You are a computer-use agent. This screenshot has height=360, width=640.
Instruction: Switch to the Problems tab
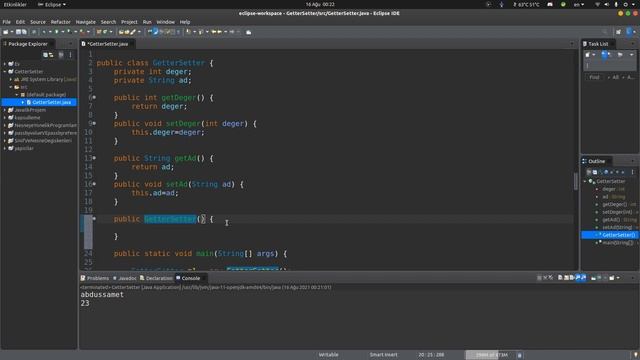tap(95, 278)
